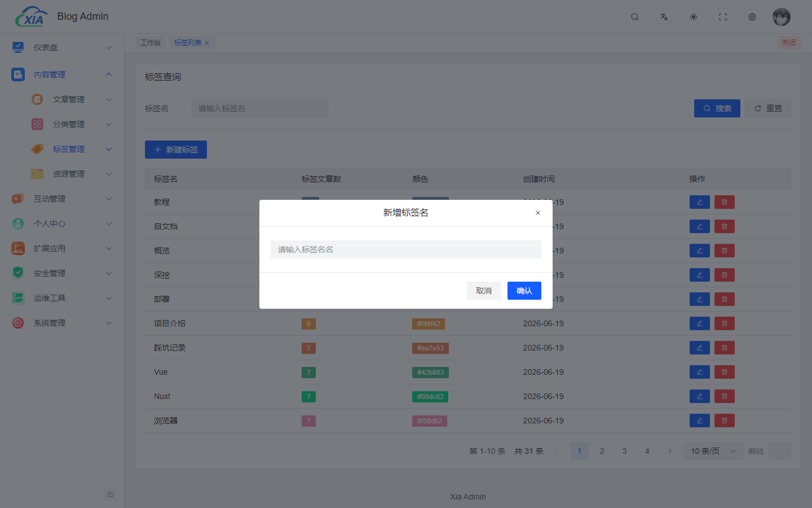Select the 标签列表 tab
812x508 pixels.
[x=188, y=43]
